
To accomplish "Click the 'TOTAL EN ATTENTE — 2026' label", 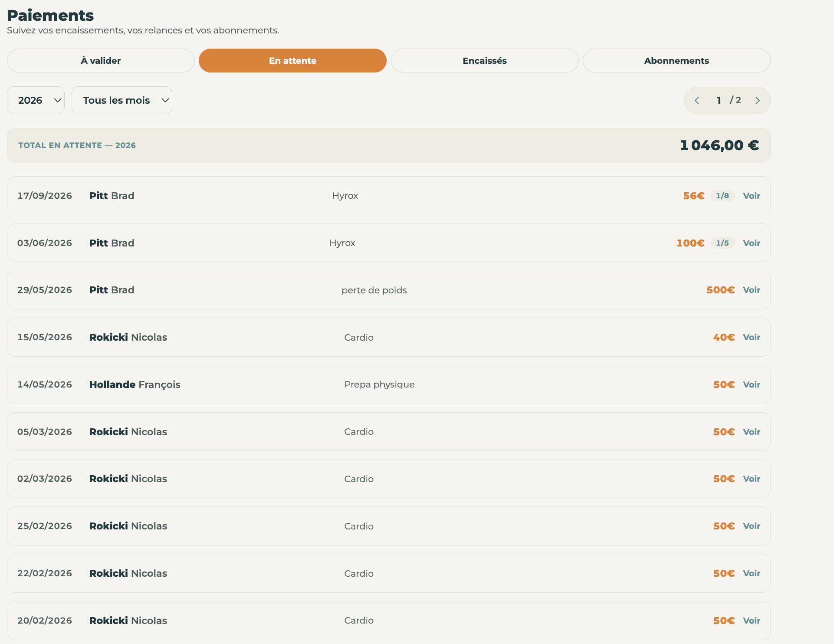I will [77, 145].
